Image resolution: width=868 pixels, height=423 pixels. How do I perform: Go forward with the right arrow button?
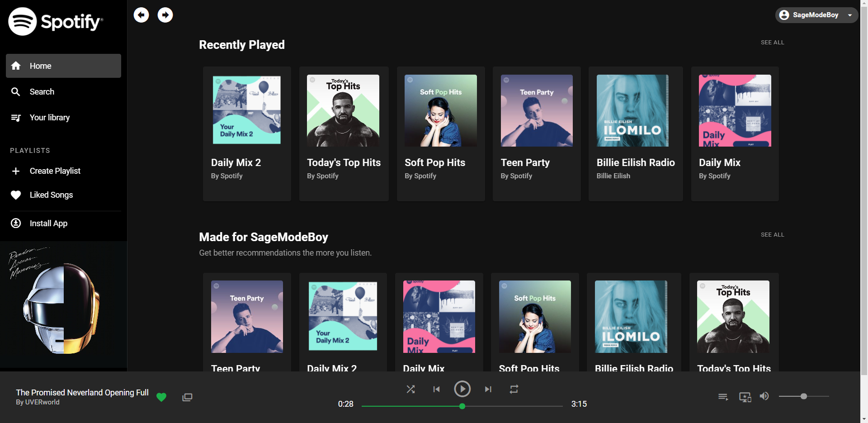coord(165,15)
